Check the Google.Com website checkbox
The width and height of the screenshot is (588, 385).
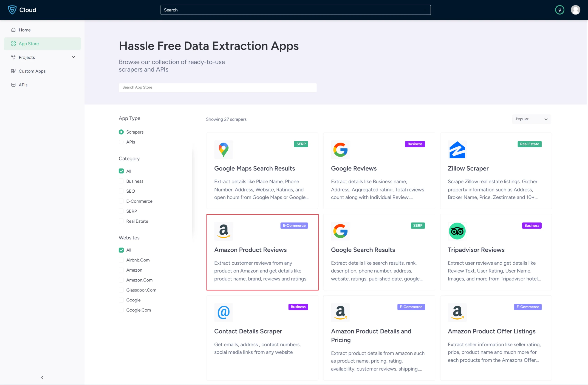click(121, 310)
